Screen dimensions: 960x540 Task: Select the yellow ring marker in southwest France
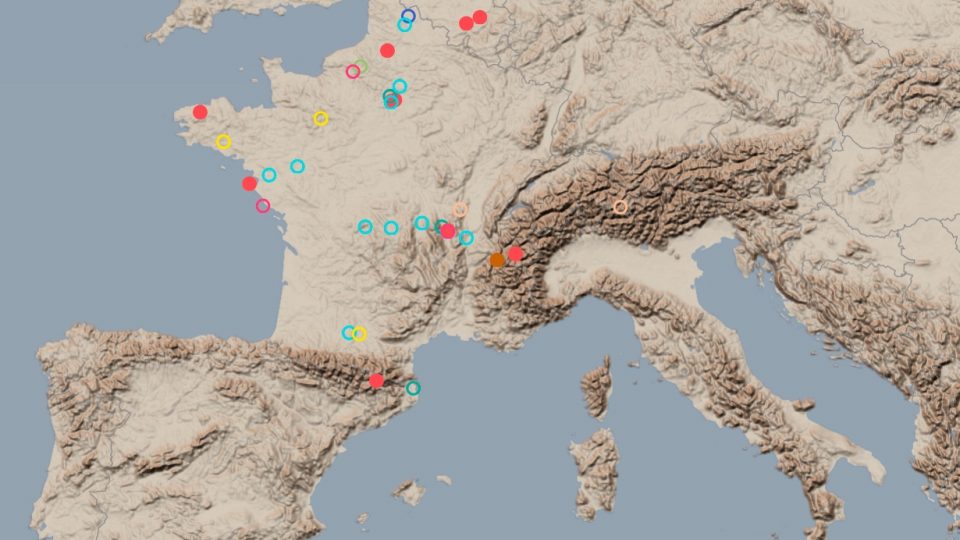[x=360, y=334]
